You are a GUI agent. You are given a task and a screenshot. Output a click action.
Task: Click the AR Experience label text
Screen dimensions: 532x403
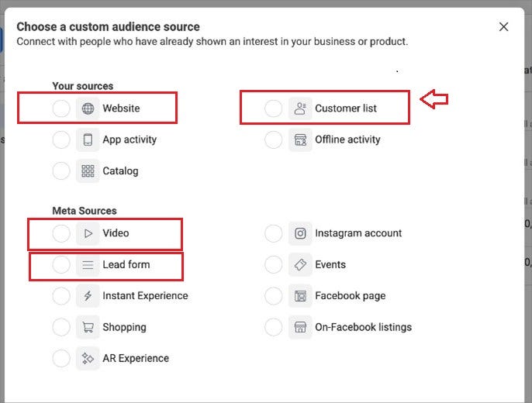[x=136, y=359]
